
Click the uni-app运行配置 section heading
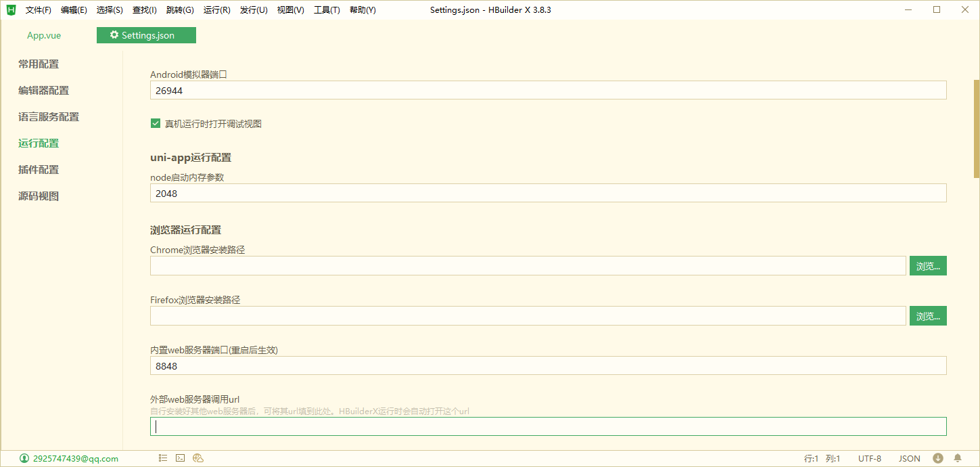click(191, 158)
